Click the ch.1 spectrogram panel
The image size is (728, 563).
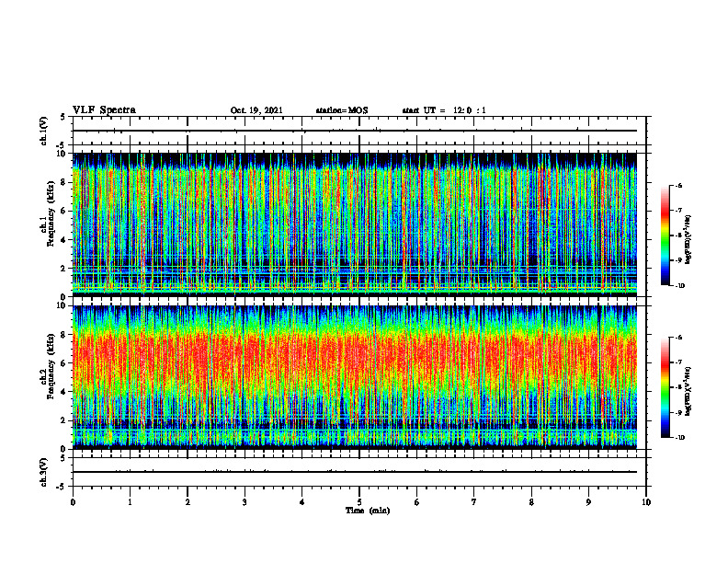click(355, 224)
